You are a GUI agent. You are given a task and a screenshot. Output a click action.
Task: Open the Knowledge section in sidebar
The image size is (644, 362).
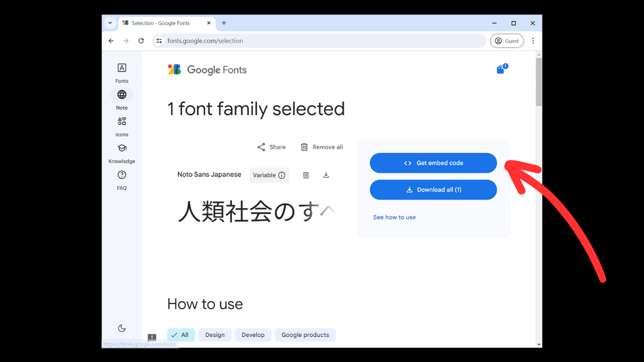(122, 148)
